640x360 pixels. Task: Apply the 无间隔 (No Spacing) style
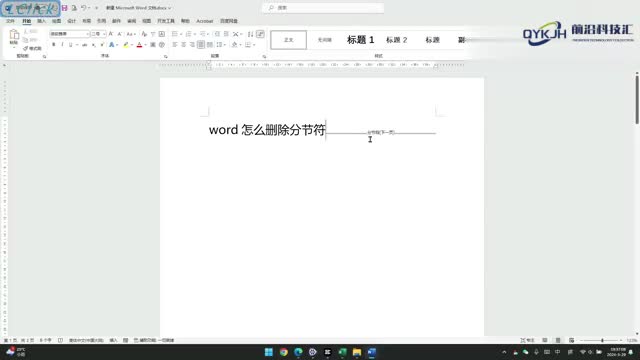[x=325, y=40]
